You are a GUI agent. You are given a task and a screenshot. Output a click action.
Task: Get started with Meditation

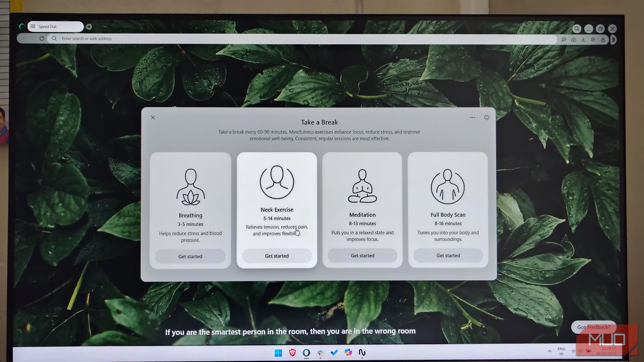(x=363, y=256)
